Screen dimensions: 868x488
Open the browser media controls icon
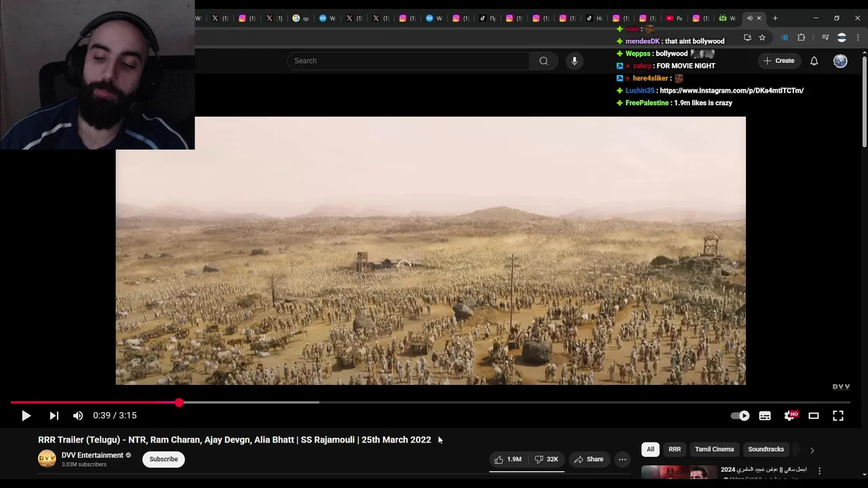pyautogui.click(x=825, y=37)
